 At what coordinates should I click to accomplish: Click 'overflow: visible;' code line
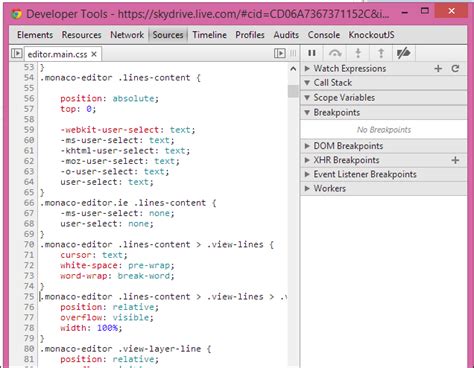[x=107, y=318]
